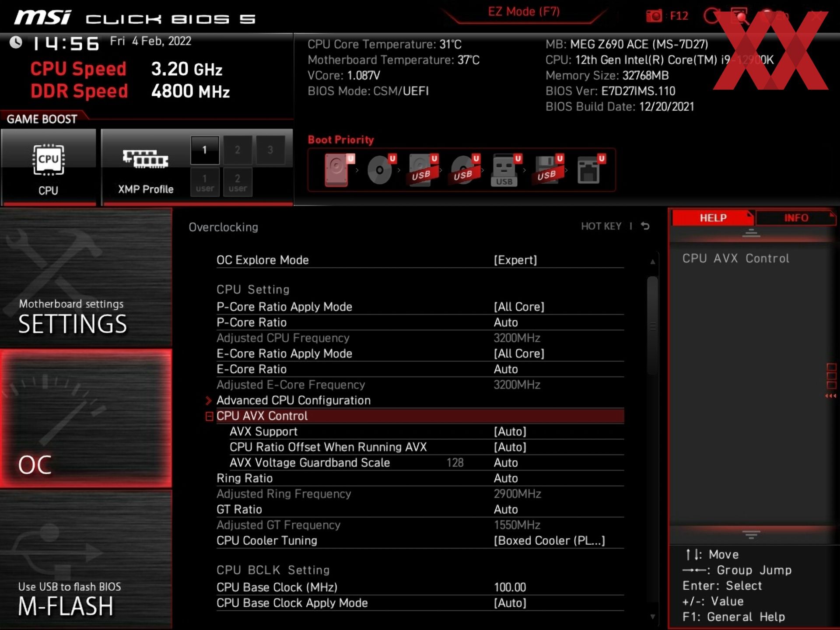The height and width of the screenshot is (630, 840).
Task: Edit the P-Core Ratio Auto value
Action: pyautogui.click(x=420, y=322)
